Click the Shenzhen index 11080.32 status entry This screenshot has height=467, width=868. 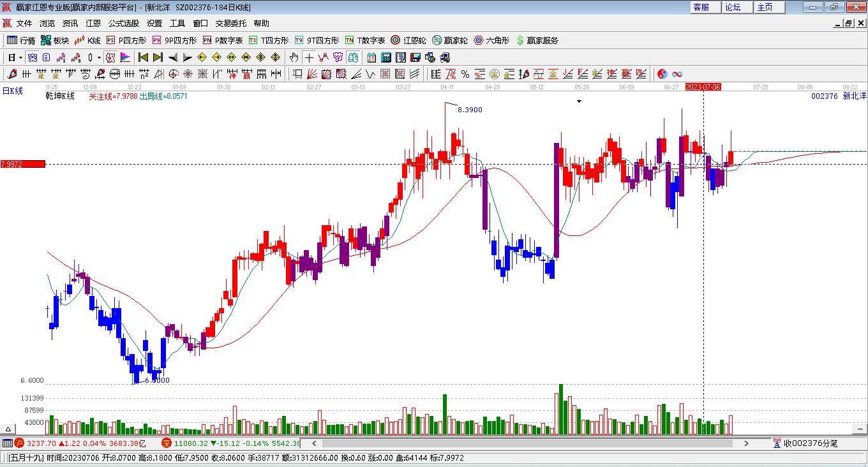coord(231,443)
